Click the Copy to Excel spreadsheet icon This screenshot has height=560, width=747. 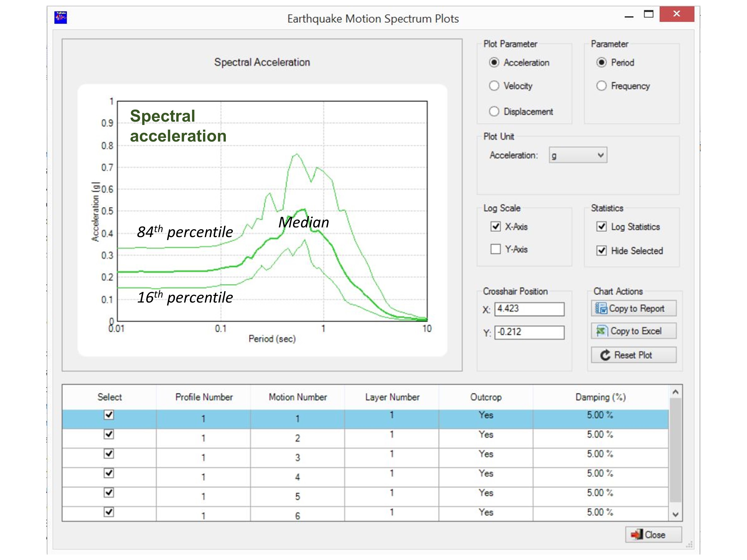(602, 331)
